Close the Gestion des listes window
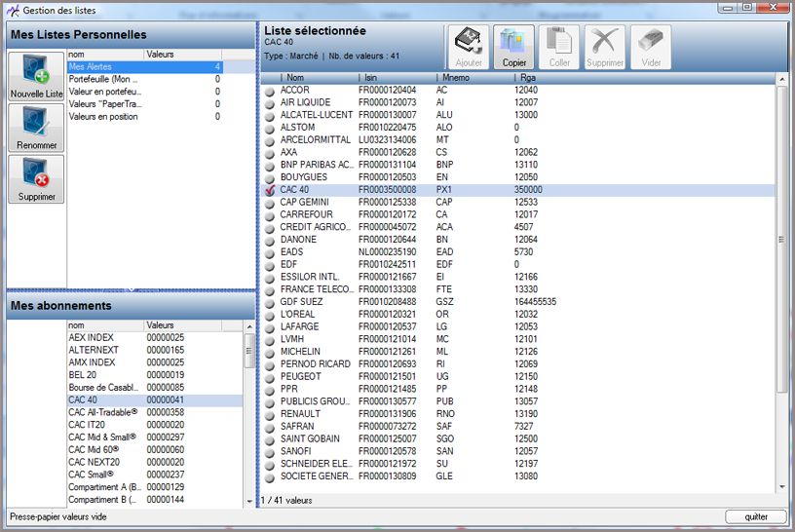 tap(774, 7)
